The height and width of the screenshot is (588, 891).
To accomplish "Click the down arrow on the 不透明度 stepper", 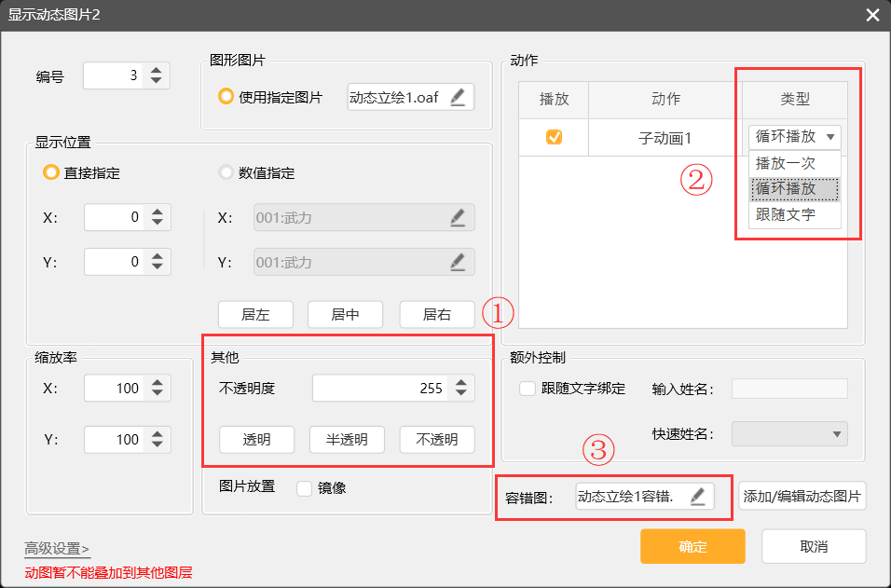I will pos(460,393).
